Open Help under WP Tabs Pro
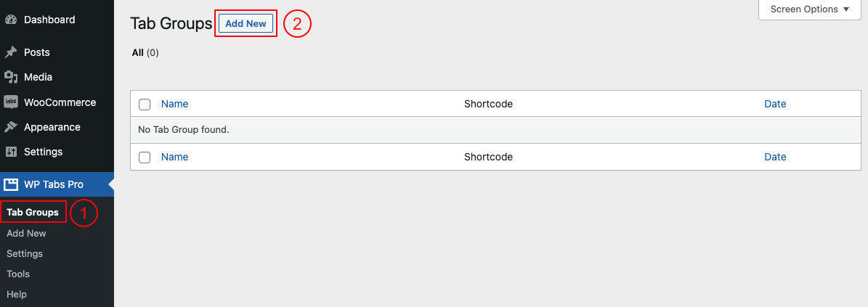868x307 pixels. [17, 294]
